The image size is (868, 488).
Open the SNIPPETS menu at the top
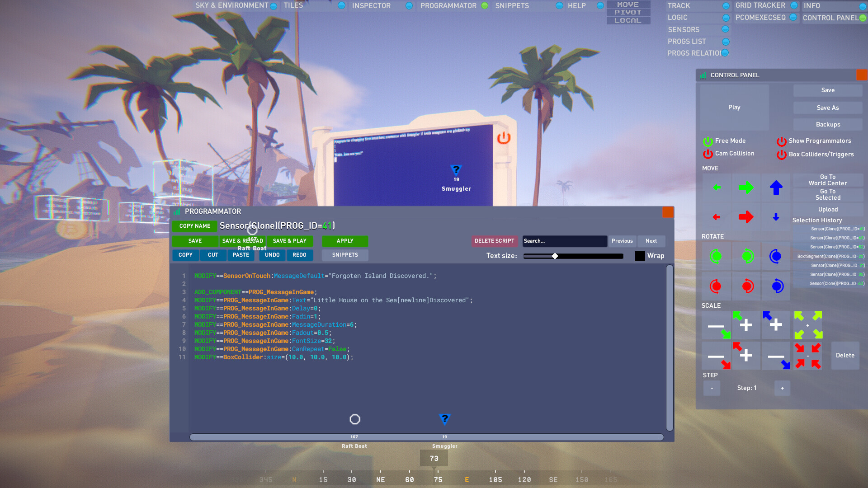click(x=512, y=5)
